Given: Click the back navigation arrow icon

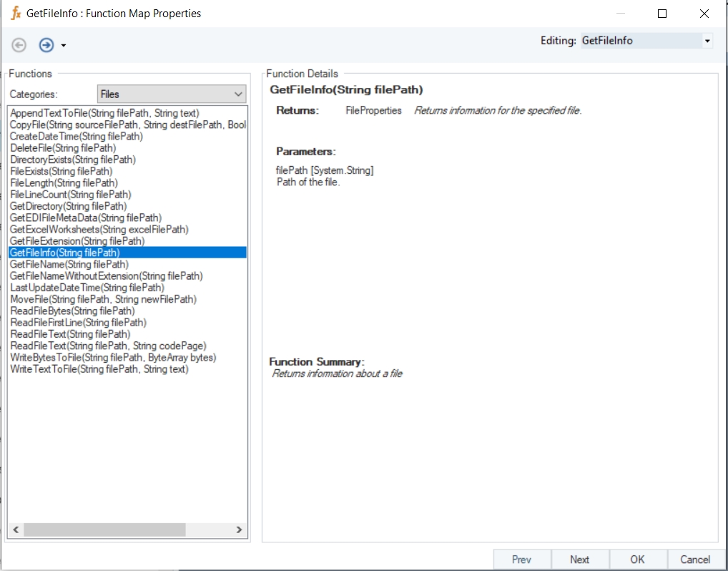Looking at the screenshot, I should 19,45.
